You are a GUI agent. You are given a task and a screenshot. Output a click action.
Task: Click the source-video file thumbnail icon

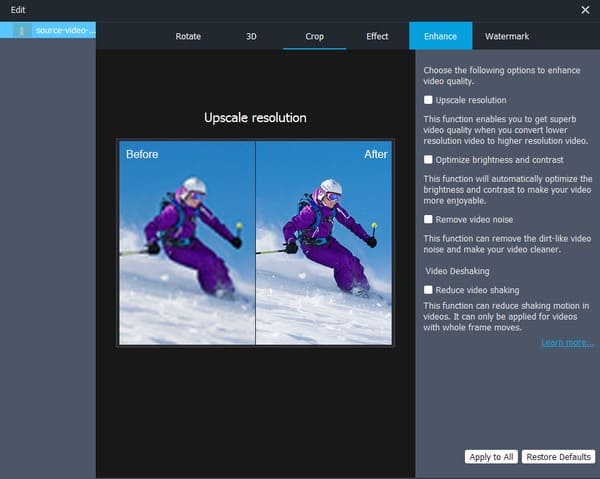point(21,31)
